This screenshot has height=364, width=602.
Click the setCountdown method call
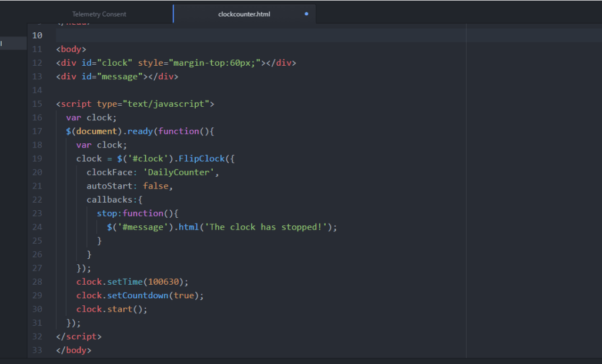138,295
